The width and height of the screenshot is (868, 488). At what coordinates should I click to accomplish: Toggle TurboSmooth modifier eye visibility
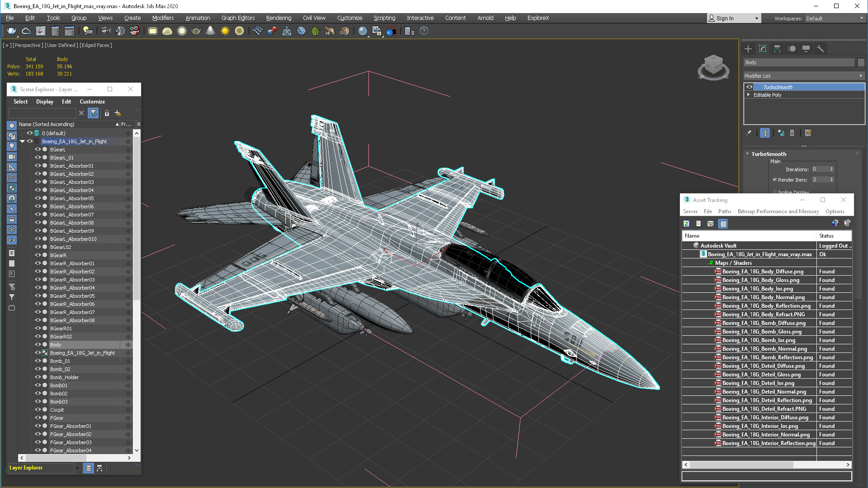coord(750,87)
